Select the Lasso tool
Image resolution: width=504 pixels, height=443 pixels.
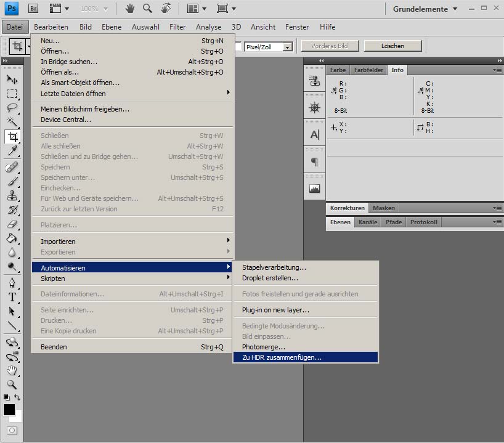click(x=12, y=108)
